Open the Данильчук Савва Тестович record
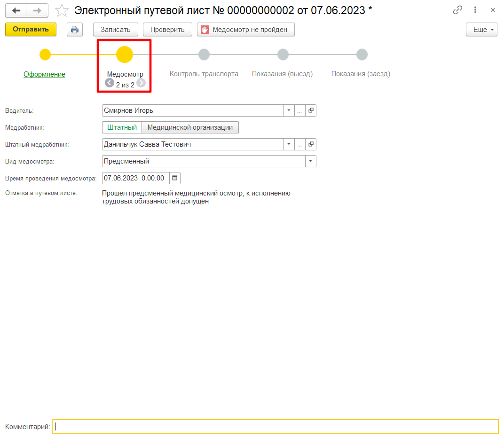 pos(311,144)
